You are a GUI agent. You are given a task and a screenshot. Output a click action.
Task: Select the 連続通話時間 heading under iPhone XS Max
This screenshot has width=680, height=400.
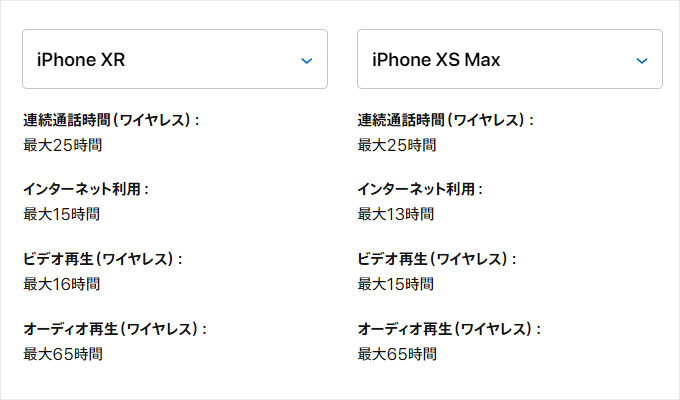pos(446,120)
